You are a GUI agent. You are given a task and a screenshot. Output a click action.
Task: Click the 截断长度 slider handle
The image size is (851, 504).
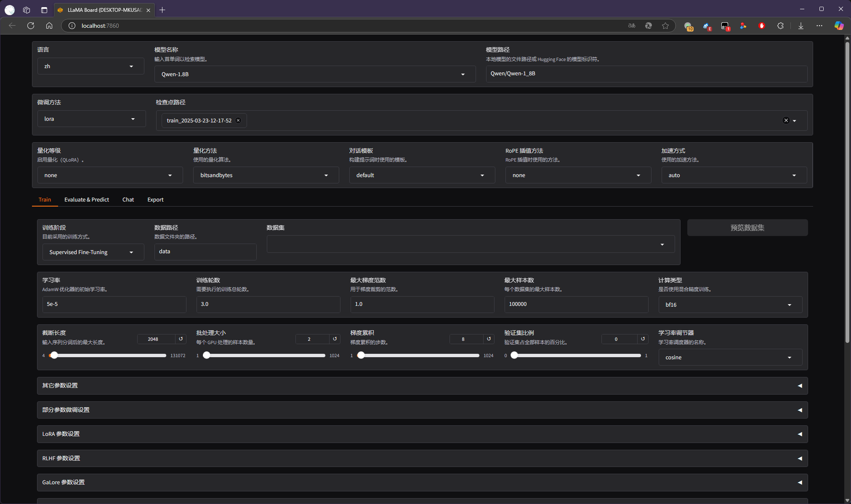point(54,355)
